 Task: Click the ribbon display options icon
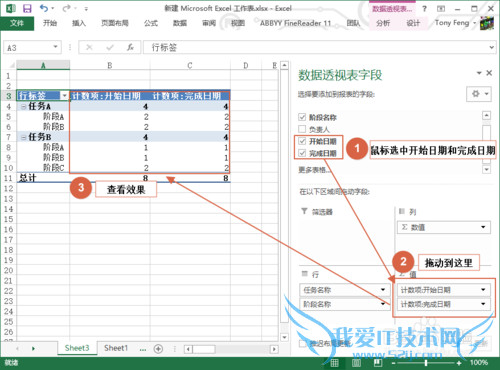click(x=441, y=9)
